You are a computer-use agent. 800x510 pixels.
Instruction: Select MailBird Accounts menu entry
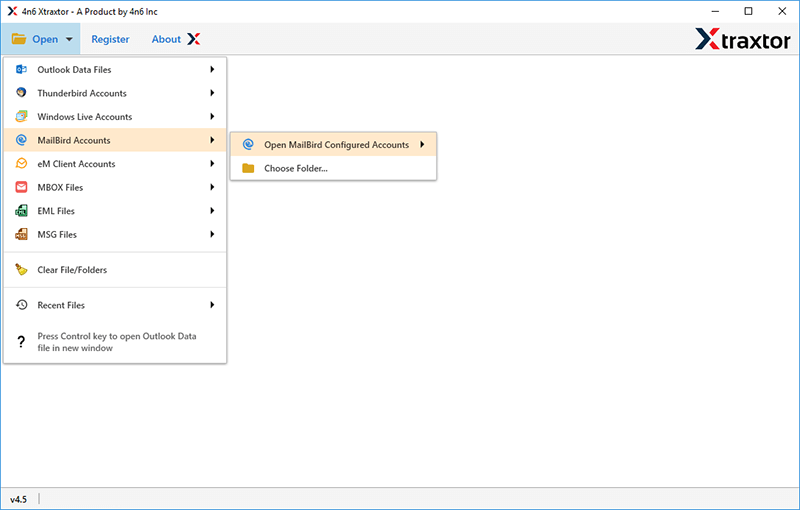tap(115, 140)
